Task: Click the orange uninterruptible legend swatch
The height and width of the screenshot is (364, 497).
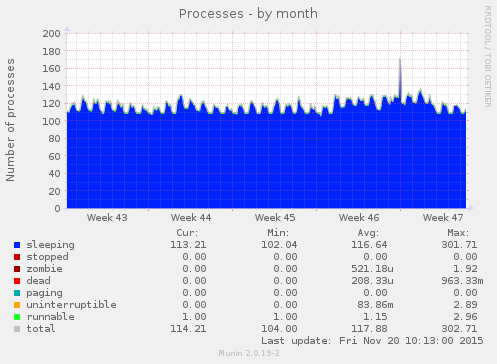Action: [x=17, y=305]
